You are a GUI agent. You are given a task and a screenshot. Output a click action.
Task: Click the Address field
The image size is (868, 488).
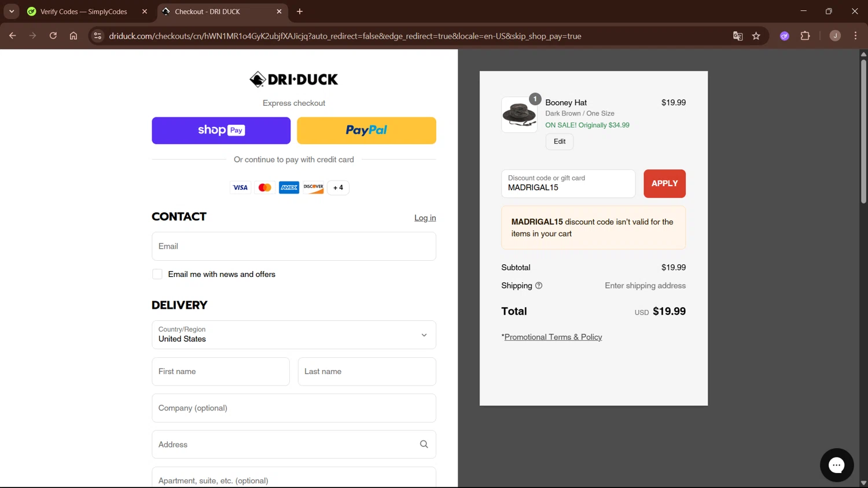point(294,445)
